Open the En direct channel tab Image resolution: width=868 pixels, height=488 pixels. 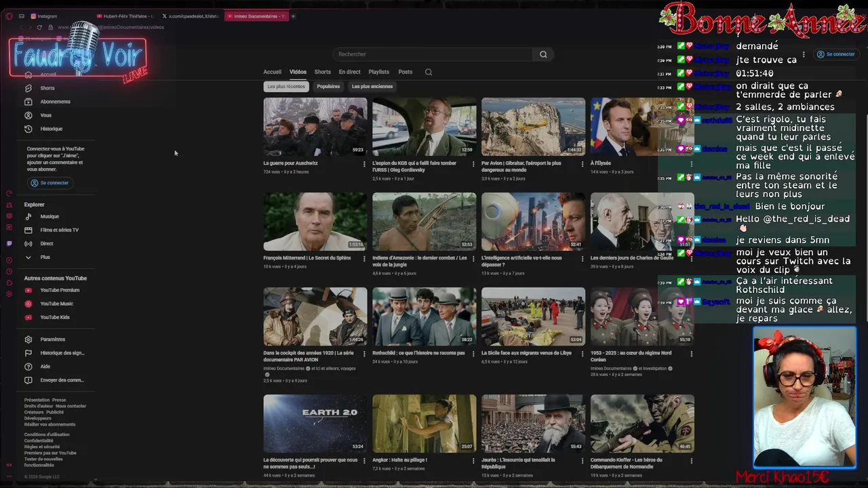(350, 72)
